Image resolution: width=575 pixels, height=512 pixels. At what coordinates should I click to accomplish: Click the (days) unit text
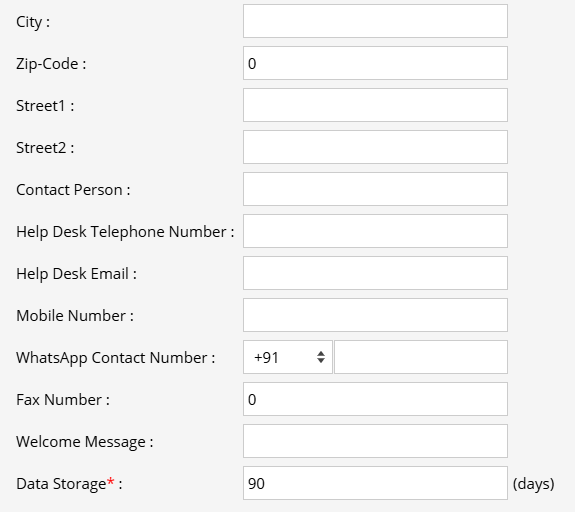click(x=533, y=484)
